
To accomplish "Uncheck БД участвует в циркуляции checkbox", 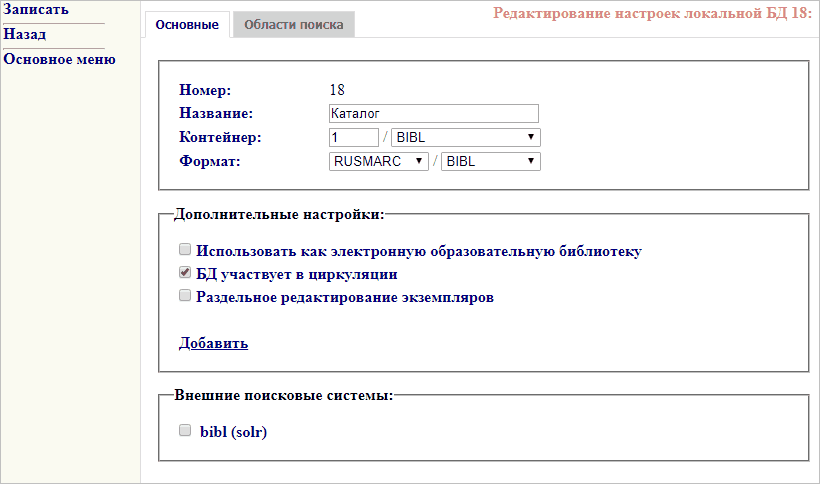I will coord(184,273).
